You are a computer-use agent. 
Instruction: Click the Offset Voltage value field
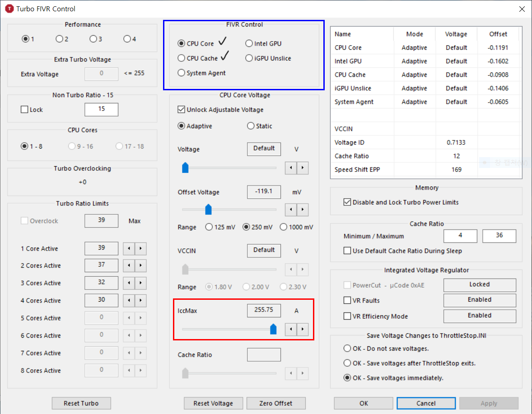pyautogui.click(x=264, y=192)
